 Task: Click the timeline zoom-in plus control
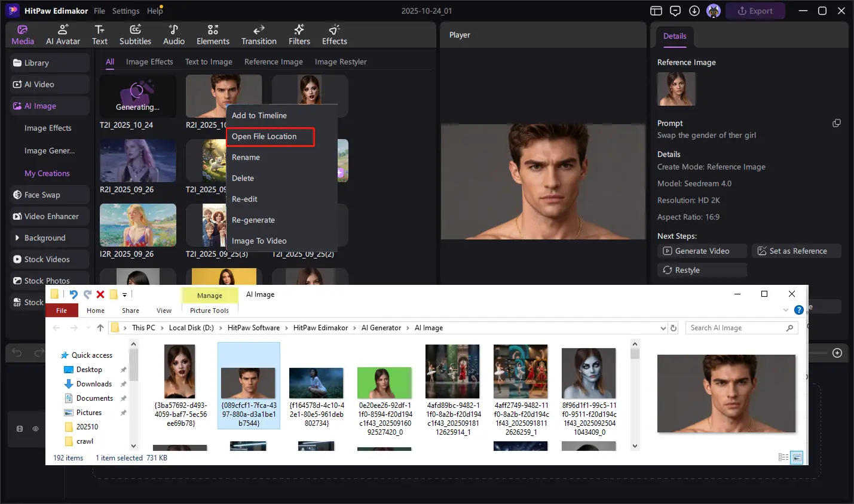coord(837,353)
